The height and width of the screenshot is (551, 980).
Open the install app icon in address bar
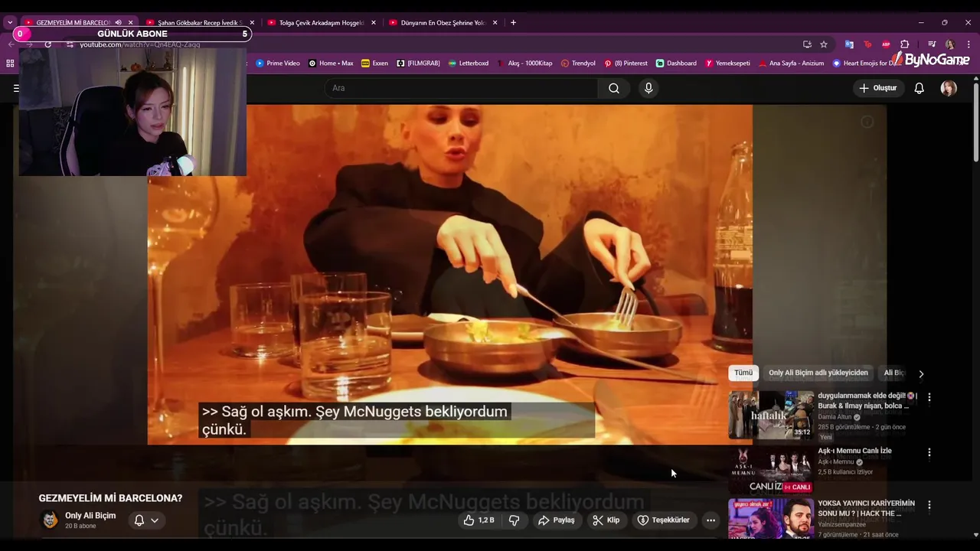tap(807, 44)
